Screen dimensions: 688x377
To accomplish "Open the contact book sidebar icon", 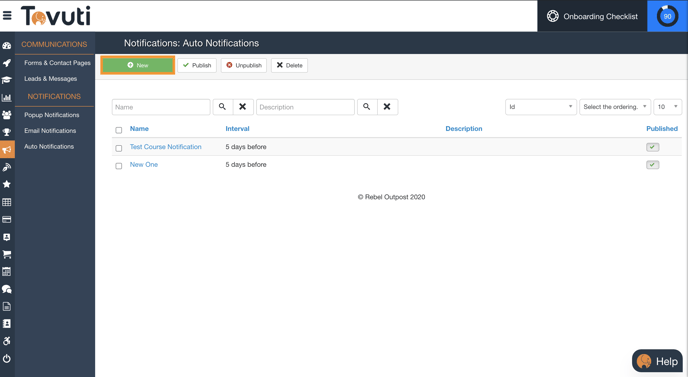I will pyautogui.click(x=7, y=323).
